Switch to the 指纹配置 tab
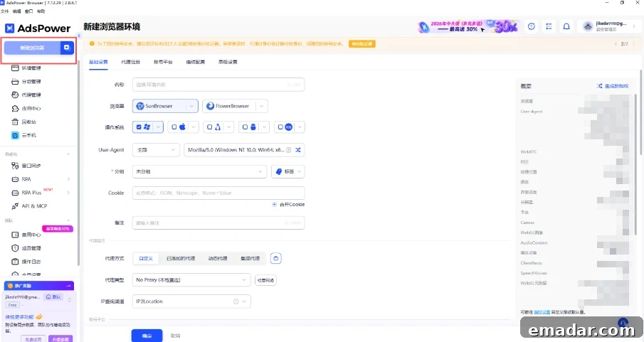This screenshot has width=644, height=342. click(196, 62)
